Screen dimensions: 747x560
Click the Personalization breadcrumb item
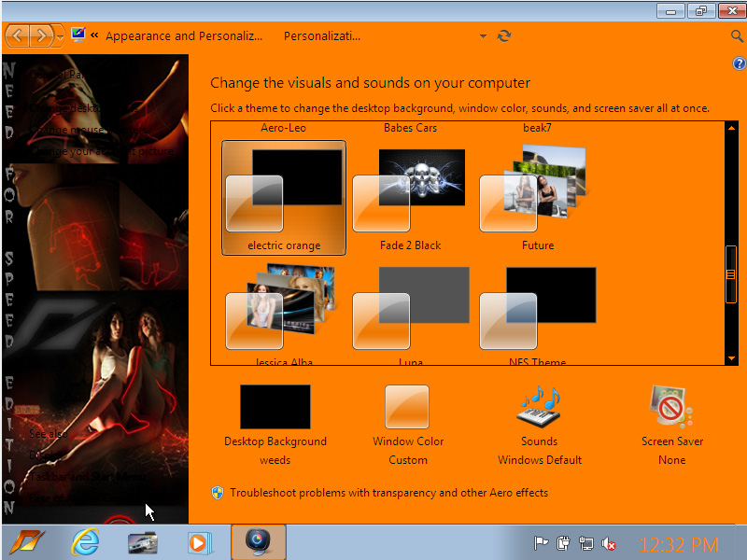[x=322, y=36]
